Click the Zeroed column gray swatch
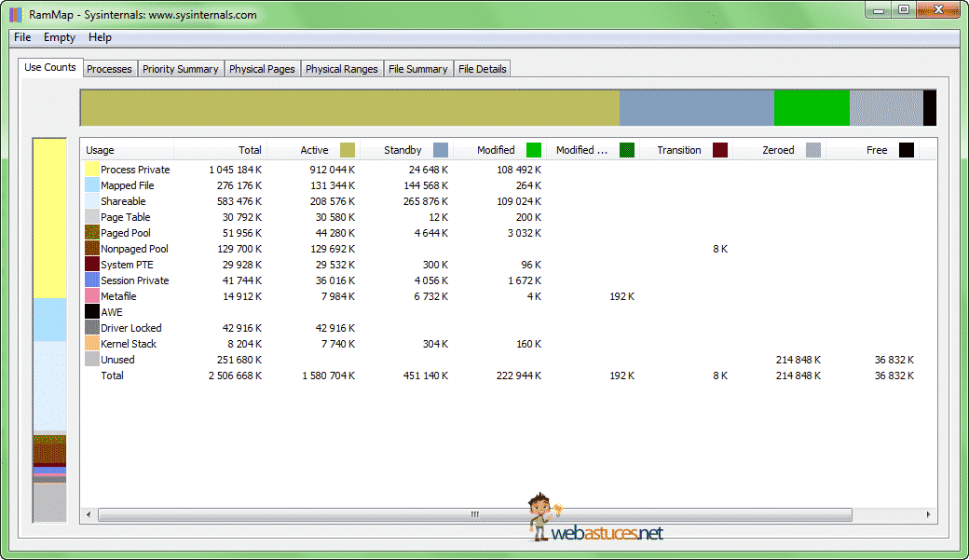The image size is (969, 560). point(813,150)
